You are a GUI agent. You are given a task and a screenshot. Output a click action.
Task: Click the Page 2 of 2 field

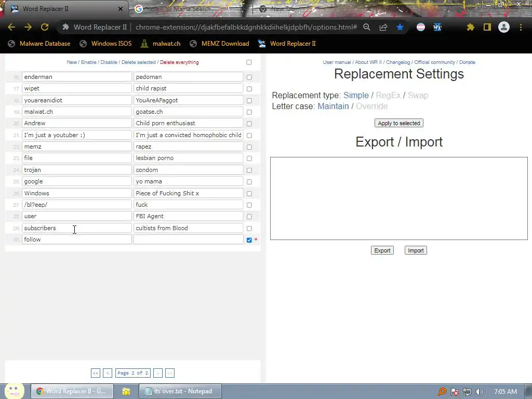[x=132, y=373]
